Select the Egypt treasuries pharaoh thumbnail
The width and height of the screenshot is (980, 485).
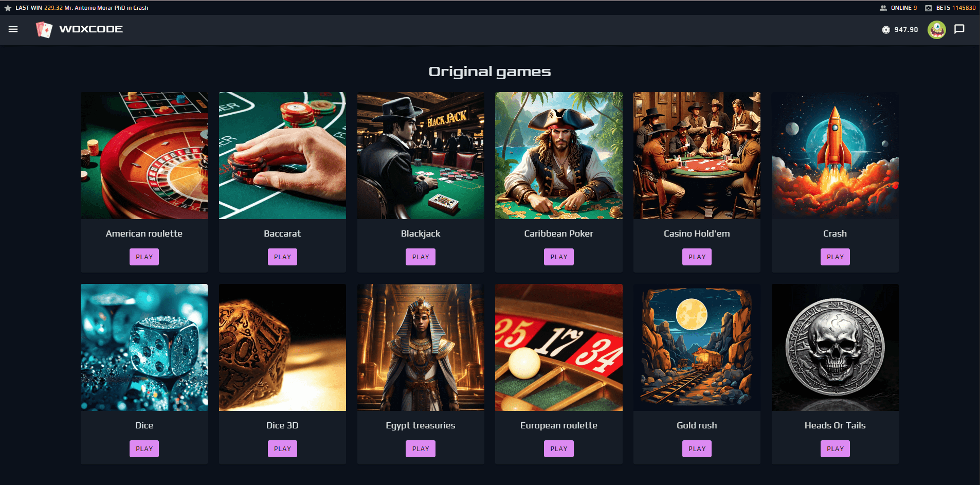pyautogui.click(x=421, y=347)
